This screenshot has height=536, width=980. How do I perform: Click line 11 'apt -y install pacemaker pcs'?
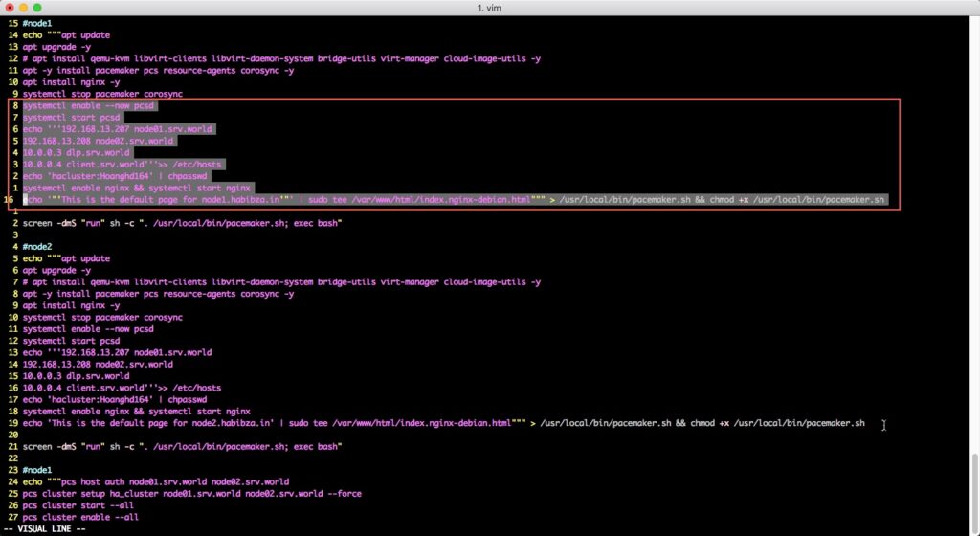(x=159, y=71)
